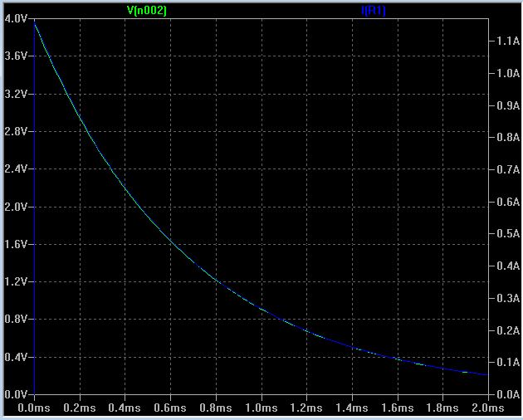Click the 3.2V left axis label
This screenshot has width=523, height=420.
(x=16, y=94)
